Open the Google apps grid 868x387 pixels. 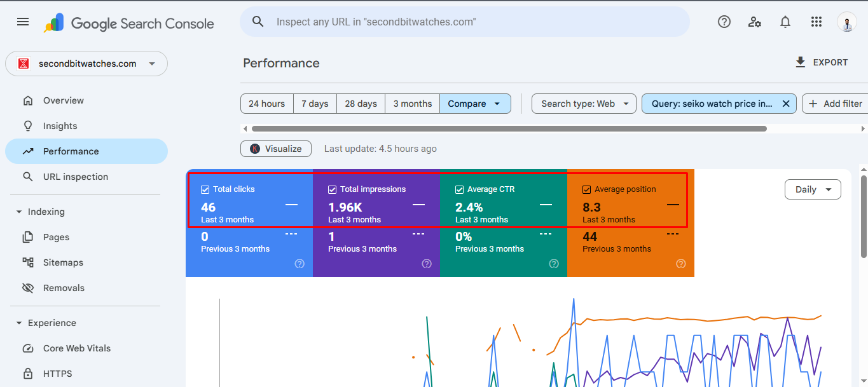click(816, 22)
